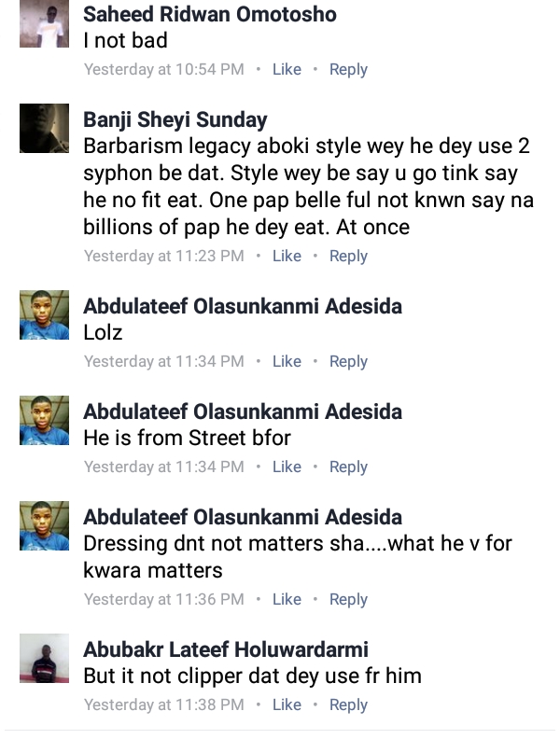Click avatar next to "He is from Street bfor"

44,420
